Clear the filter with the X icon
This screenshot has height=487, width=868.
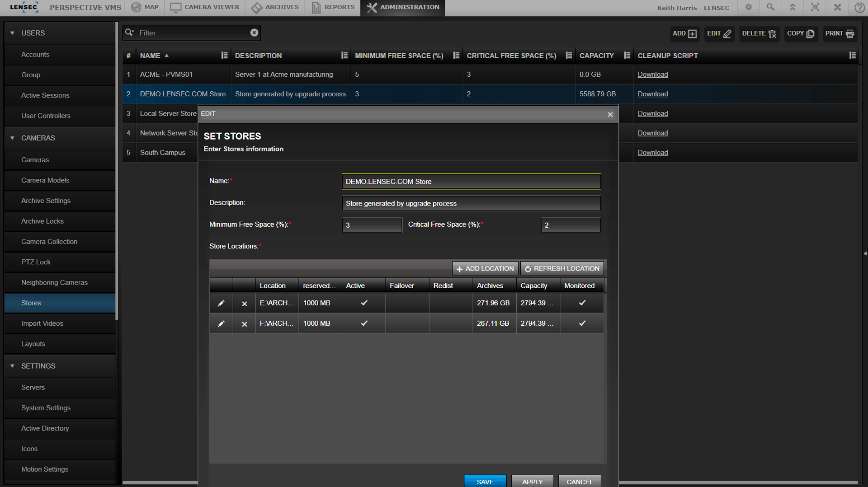click(x=254, y=33)
